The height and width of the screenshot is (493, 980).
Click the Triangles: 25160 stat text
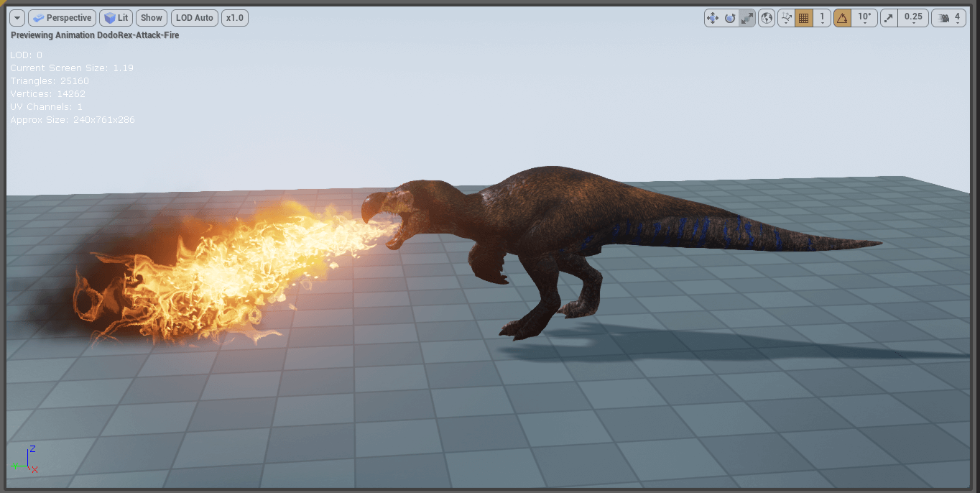50,80
